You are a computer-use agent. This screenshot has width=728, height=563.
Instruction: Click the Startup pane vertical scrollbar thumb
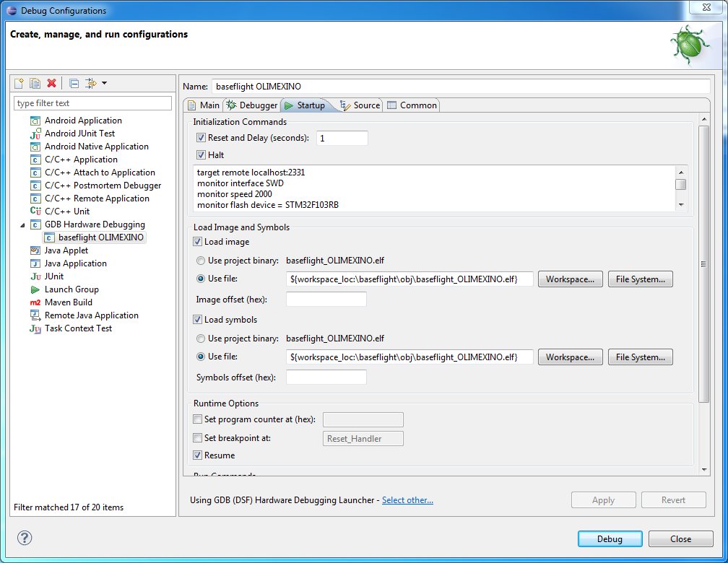point(703,263)
